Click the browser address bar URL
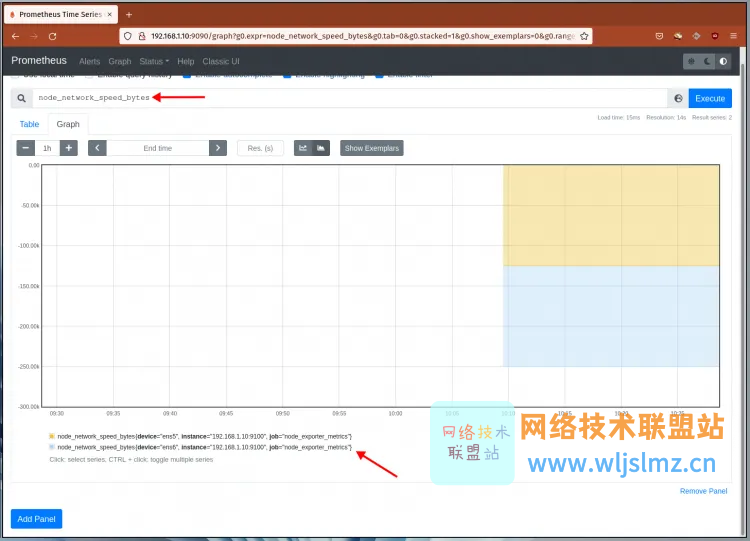The width and height of the screenshot is (750, 541). (363, 36)
